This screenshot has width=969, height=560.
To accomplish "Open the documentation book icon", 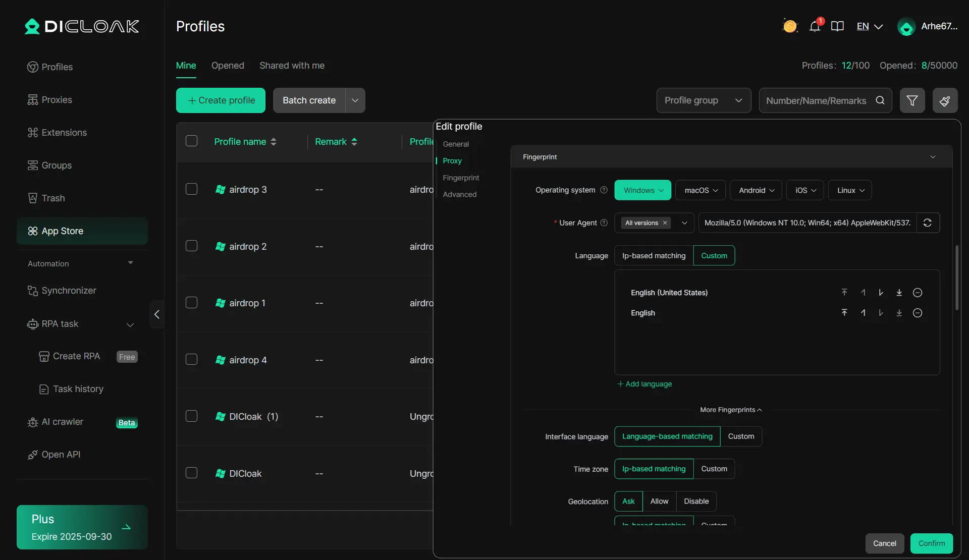I will pyautogui.click(x=837, y=26).
